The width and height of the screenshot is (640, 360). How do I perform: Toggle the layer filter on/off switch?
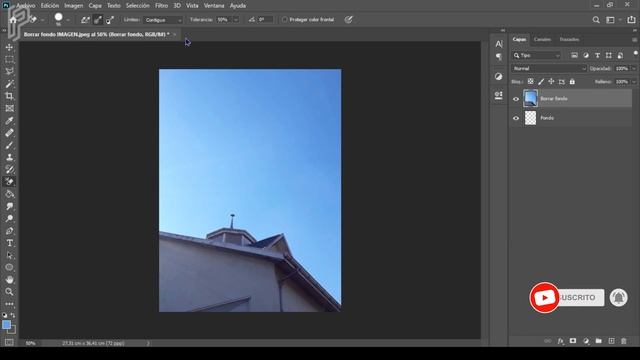click(635, 53)
